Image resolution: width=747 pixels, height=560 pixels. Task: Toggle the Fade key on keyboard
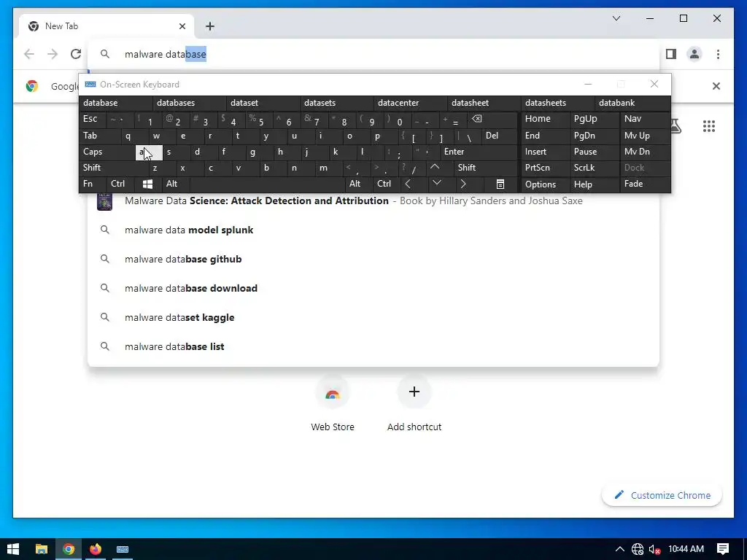(645, 184)
